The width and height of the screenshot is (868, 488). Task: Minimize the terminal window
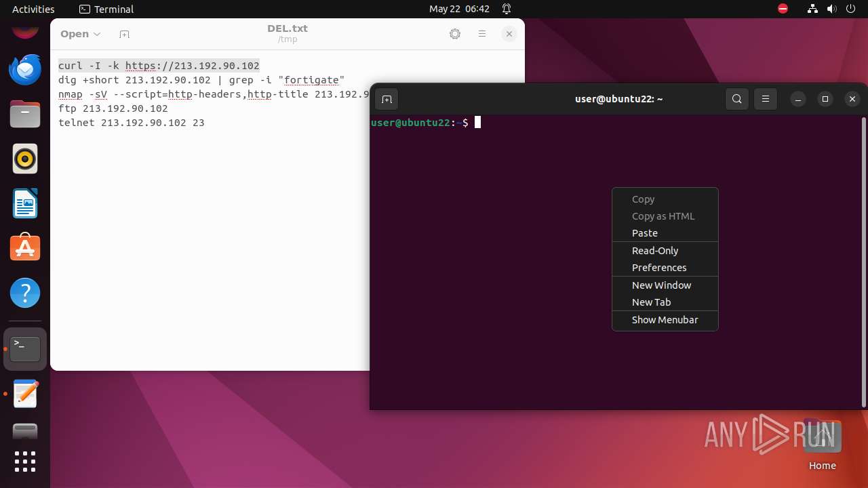click(x=798, y=99)
